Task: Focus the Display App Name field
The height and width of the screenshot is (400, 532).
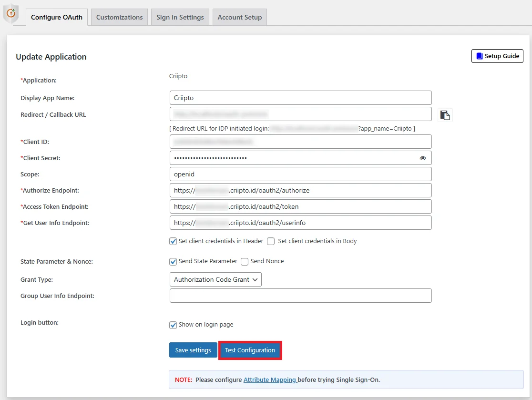Action: point(301,98)
